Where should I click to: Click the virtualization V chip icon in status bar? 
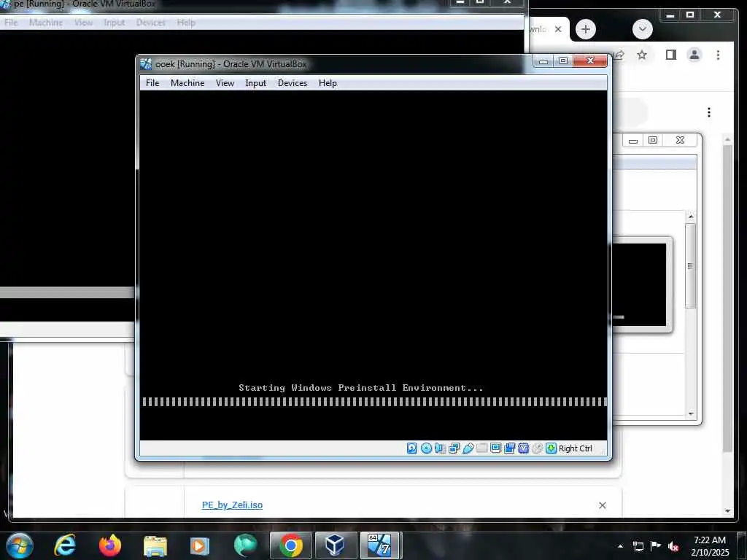[524, 448]
